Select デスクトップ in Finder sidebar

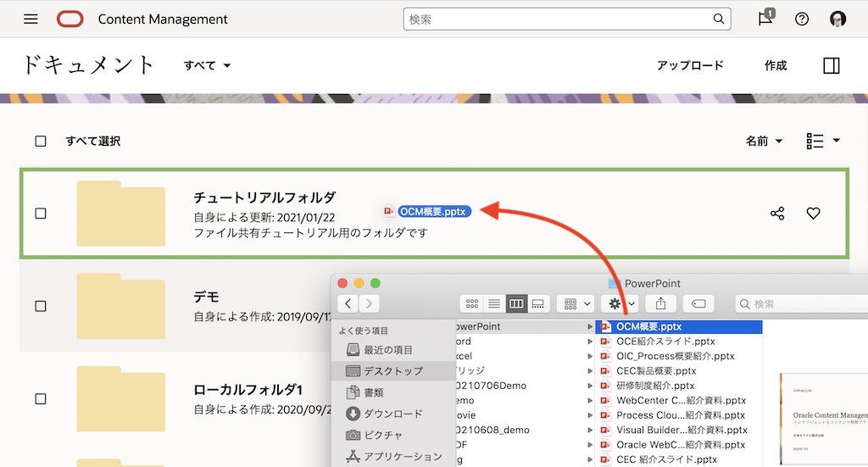(392, 370)
